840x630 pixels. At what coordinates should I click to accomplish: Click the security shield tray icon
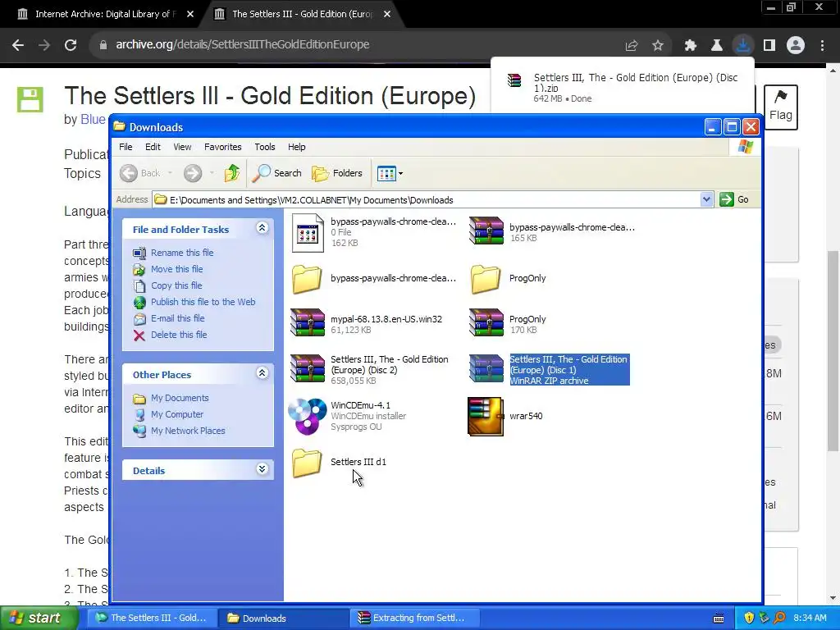[x=749, y=618]
